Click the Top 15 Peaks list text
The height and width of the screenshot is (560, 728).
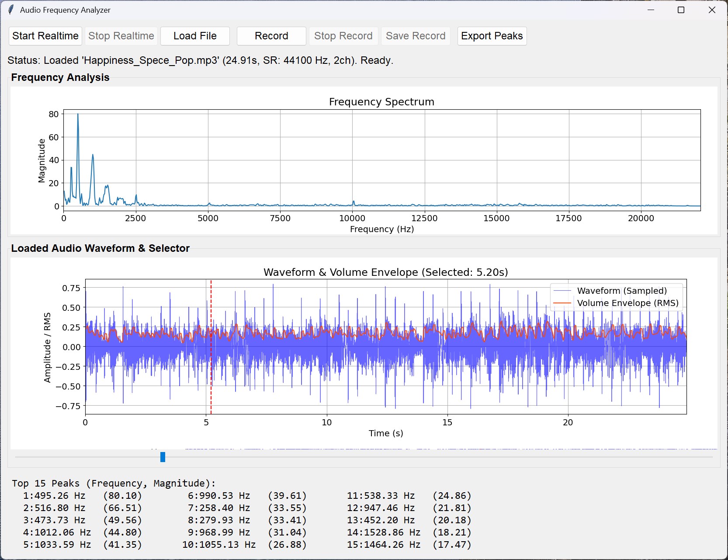[x=113, y=483]
